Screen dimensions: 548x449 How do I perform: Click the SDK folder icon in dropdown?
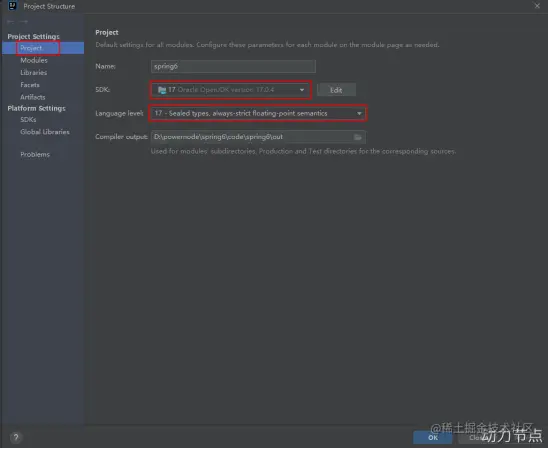pyautogui.click(x=162, y=90)
